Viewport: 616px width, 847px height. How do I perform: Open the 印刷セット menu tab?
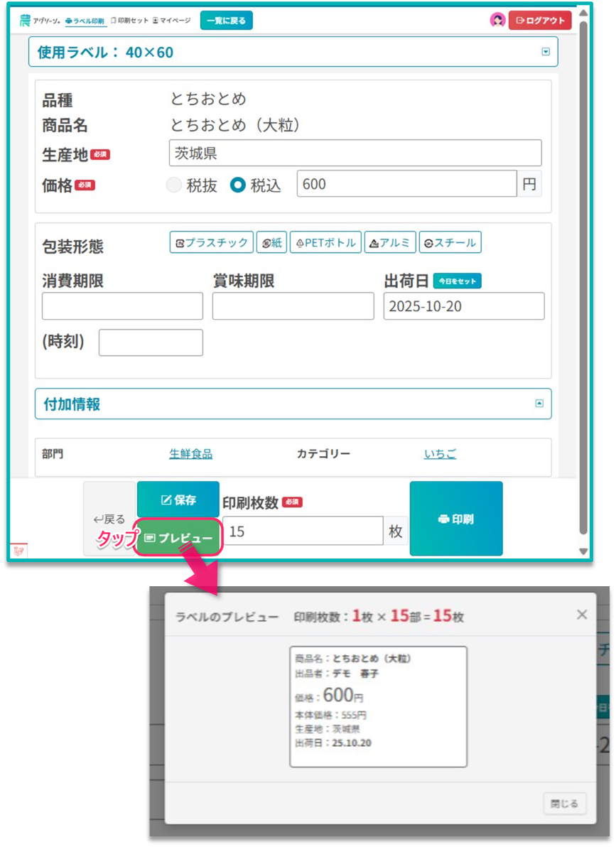point(129,21)
